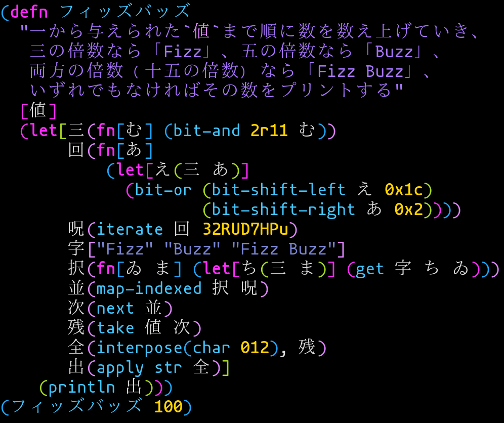Select the 012 octal number
The image size is (504, 423).
tap(255, 348)
